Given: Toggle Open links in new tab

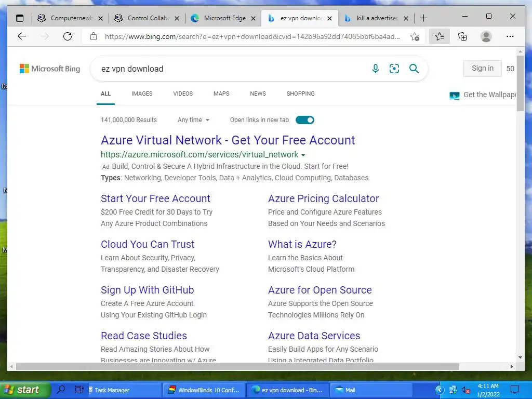Looking at the screenshot, I should coord(304,120).
